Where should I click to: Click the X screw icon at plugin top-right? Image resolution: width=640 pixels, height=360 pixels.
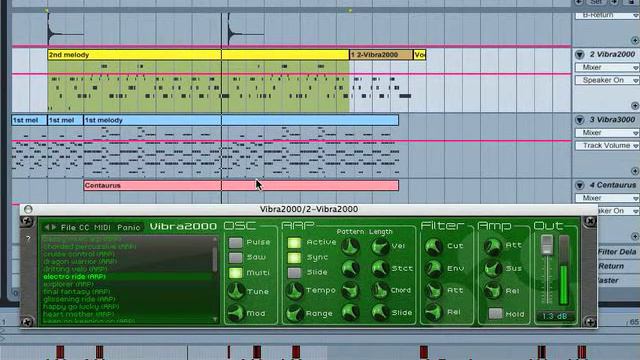(x=590, y=221)
